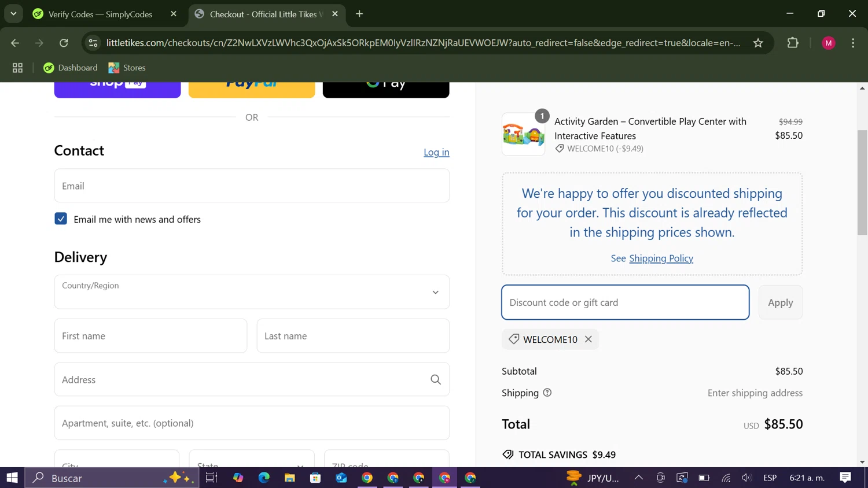Image resolution: width=868 pixels, height=488 pixels.
Task: Open a new browser tab
Action: pyautogui.click(x=359, y=14)
